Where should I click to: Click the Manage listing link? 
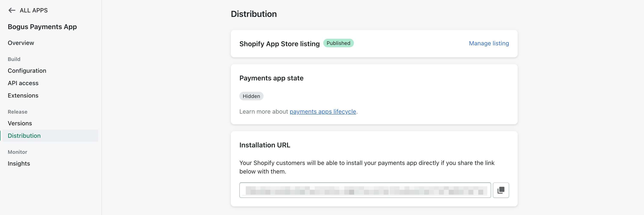pos(489,43)
